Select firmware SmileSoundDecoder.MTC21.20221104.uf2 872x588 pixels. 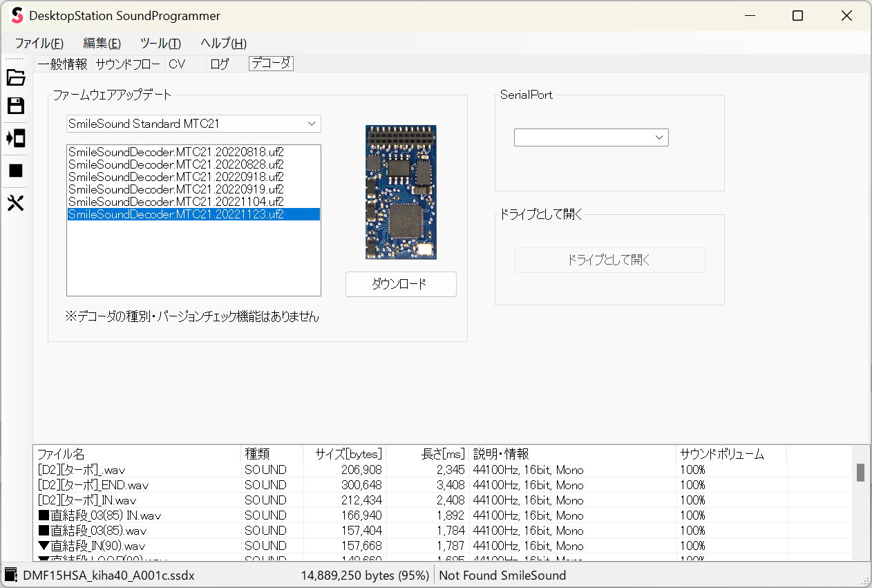[x=176, y=202]
